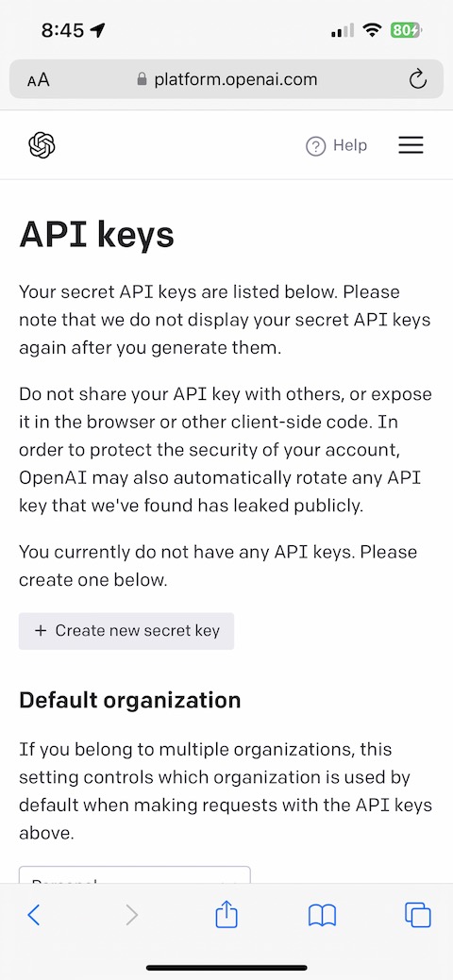
Task: Tap the Default organization heading
Action: point(129,699)
